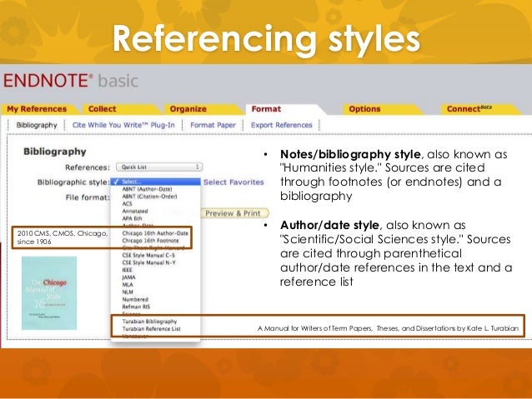This screenshot has height=399, width=532.
Task: Click the 'Bibliographic style:' label
Action: (73, 182)
